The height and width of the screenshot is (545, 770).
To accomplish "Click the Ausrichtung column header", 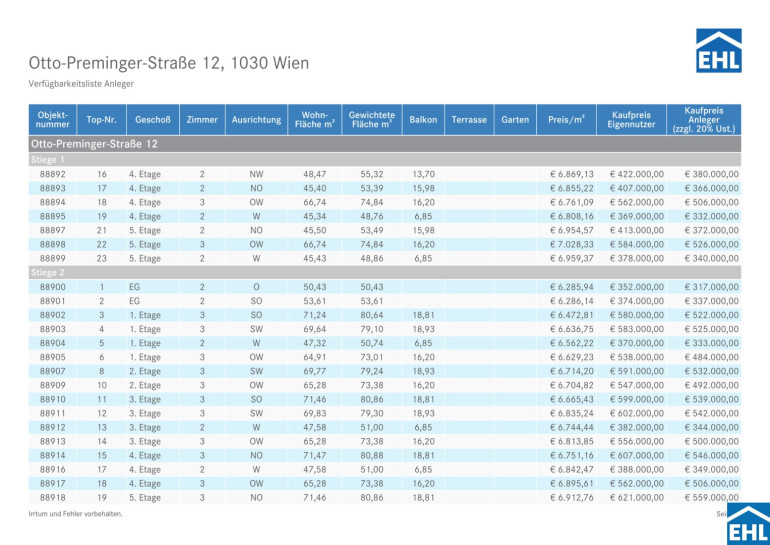I will (x=256, y=119).
